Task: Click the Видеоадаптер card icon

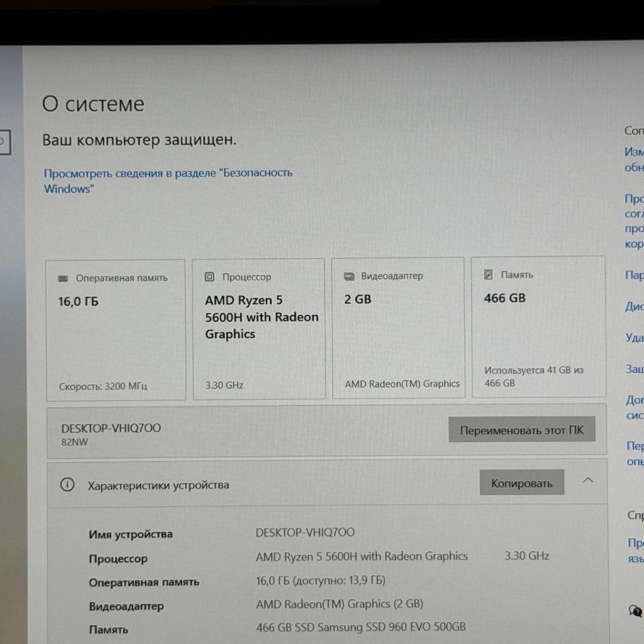Action: [x=349, y=277]
